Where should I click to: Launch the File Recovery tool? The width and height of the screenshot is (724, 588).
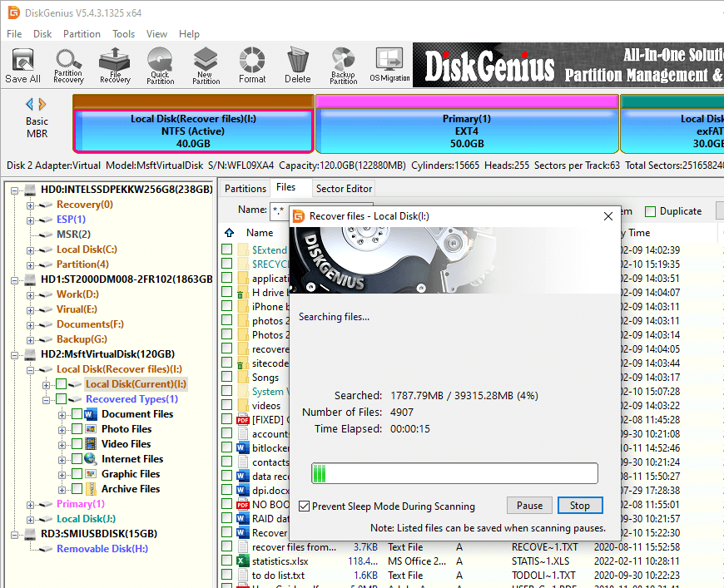115,65
